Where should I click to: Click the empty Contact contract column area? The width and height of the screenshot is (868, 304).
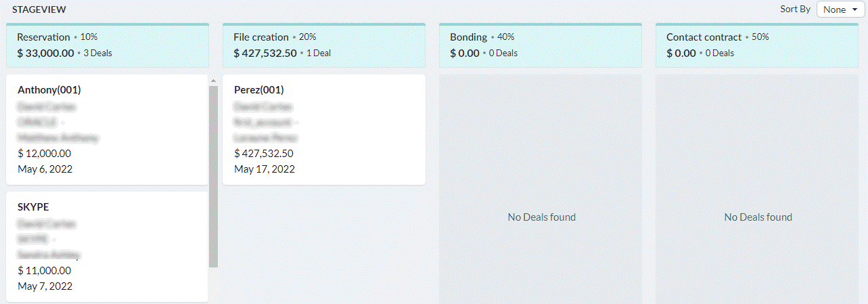tap(757, 189)
